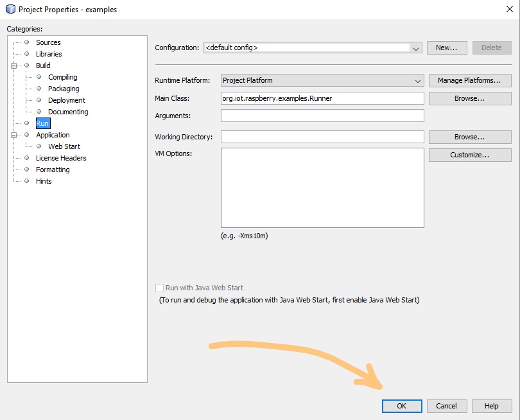Browse for the Main Class

[x=470, y=98]
